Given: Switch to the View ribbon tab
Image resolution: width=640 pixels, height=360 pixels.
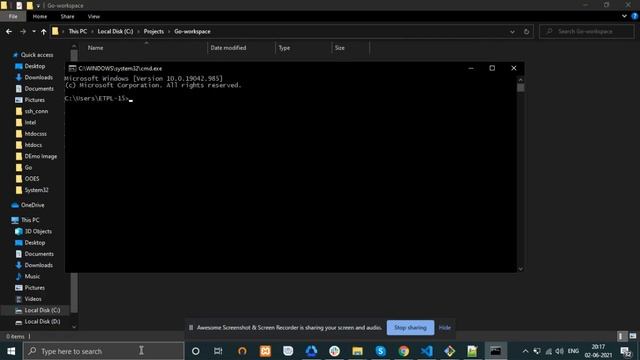Looking at the screenshot, I should 93,16.
